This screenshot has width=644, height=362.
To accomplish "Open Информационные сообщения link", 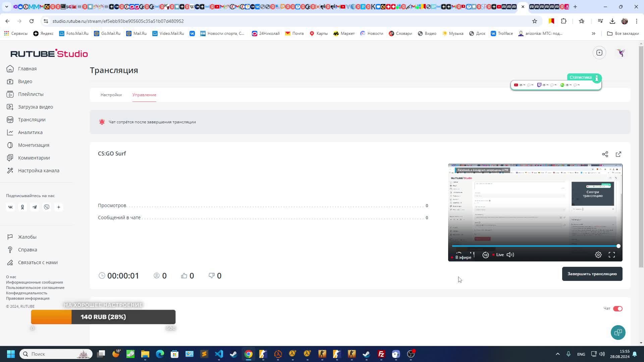I will click(x=35, y=282).
